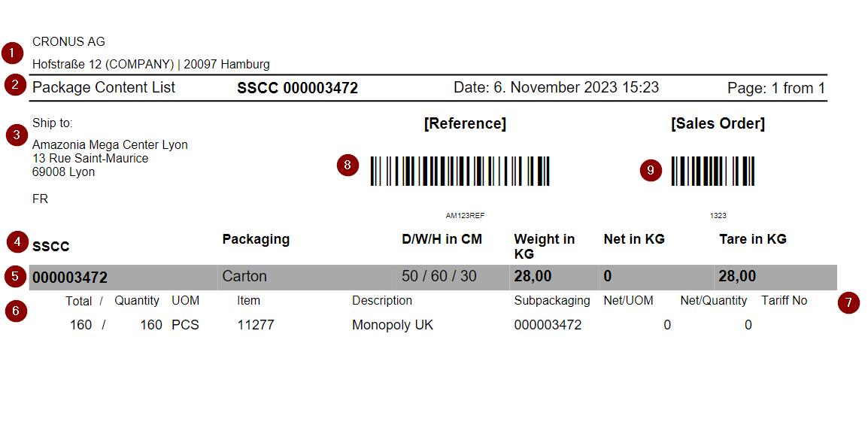The height and width of the screenshot is (431, 868).
Task: Click the Reference barcode AM123REF
Action: click(460, 171)
